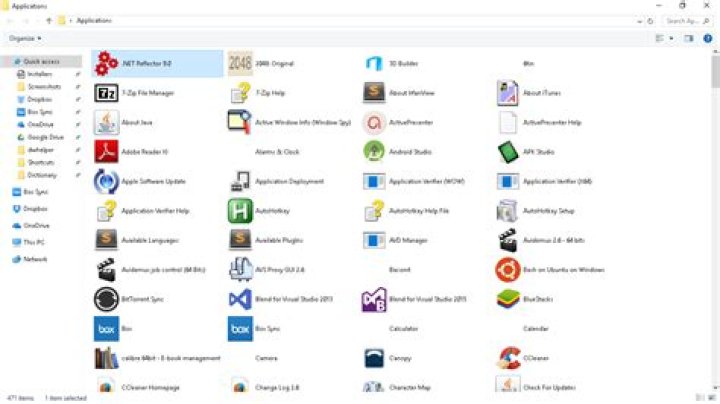Expand the address bar history dropdown
The image size is (720, 404).
pos(639,21)
